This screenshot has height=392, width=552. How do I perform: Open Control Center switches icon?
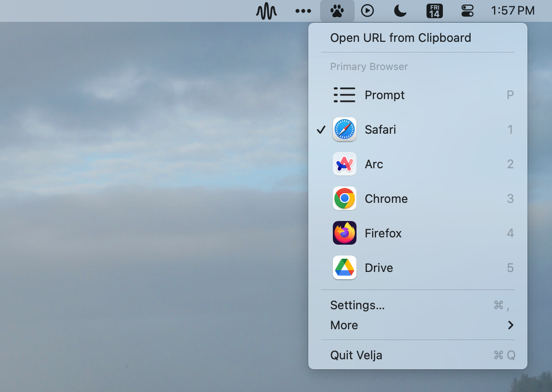467,10
